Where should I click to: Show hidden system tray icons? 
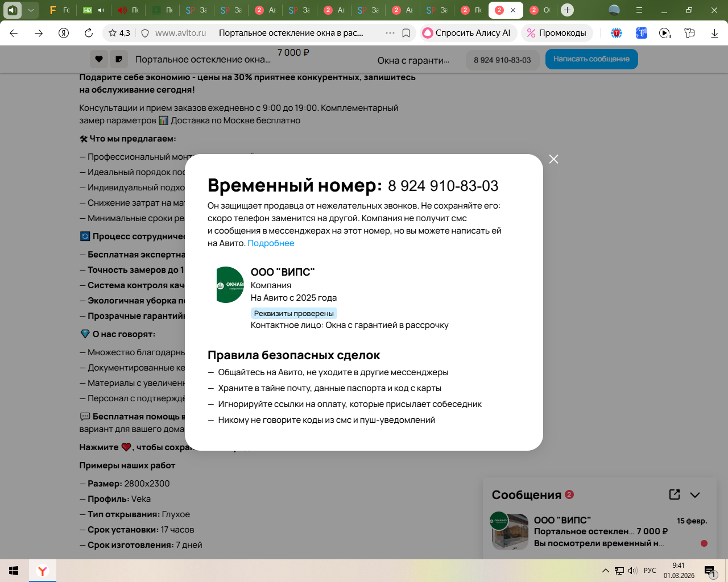(606, 571)
